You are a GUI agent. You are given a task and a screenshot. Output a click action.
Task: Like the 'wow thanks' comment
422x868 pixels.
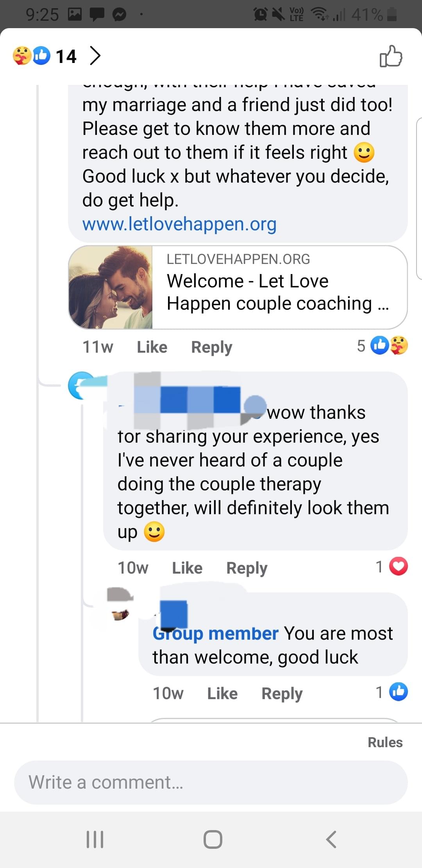coord(187,568)
